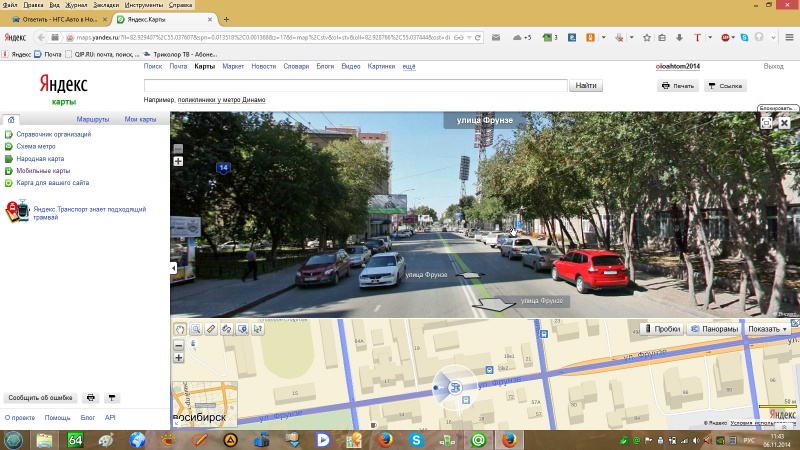Close the street panorama viewer
800x450 pixels.
[784, 123]
